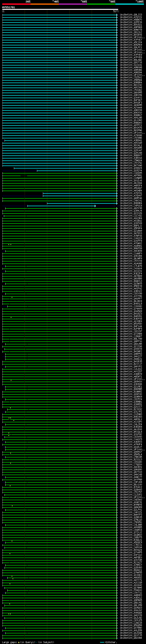Click the cyan alignment bar for UniRef100_Q9LIS3
The width and height of the screenshot is (146, 644).
[x=60, y=15]
